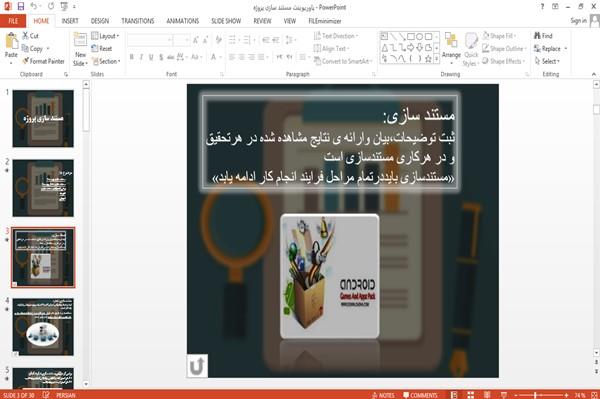The width and height of the screenshot is (600, 399).
Task: Open the Shape Fill dropdown
Action: (499, 36)
